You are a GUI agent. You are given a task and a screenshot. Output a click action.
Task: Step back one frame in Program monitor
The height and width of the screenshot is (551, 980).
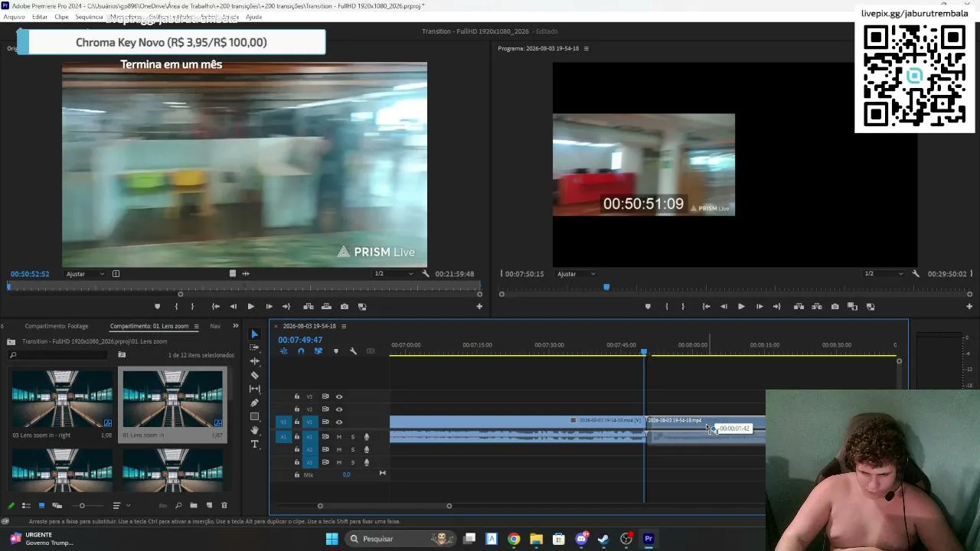724,306
